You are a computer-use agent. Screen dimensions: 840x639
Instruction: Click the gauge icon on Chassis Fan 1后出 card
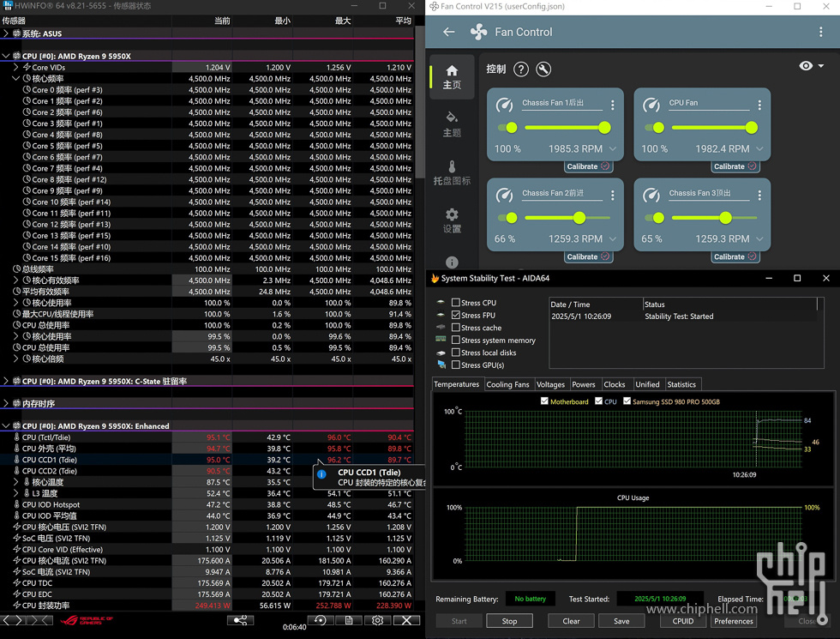pyautogui.click(x=504, y=105)
